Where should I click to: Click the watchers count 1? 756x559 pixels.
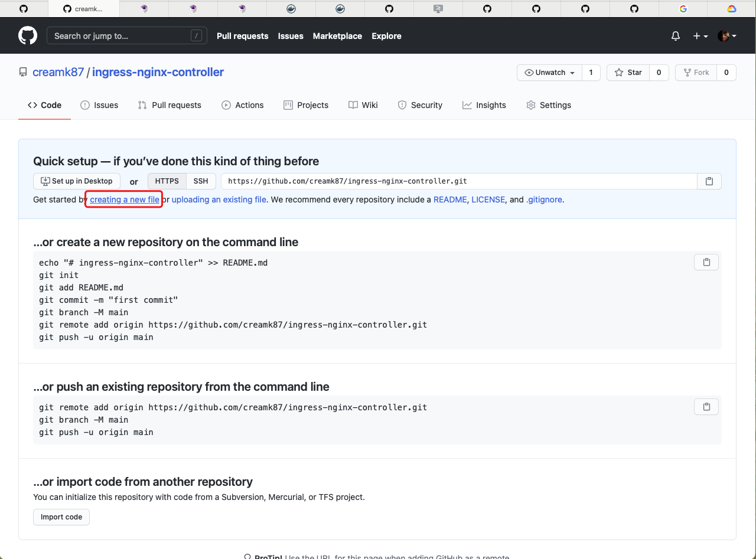pyautogui.click(x=591, y=73)
